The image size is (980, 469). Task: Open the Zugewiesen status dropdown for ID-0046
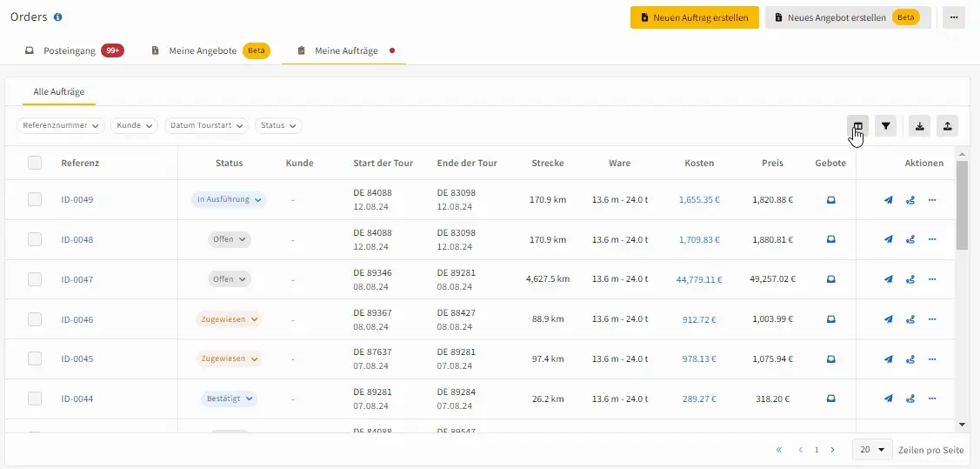[229, 319]
